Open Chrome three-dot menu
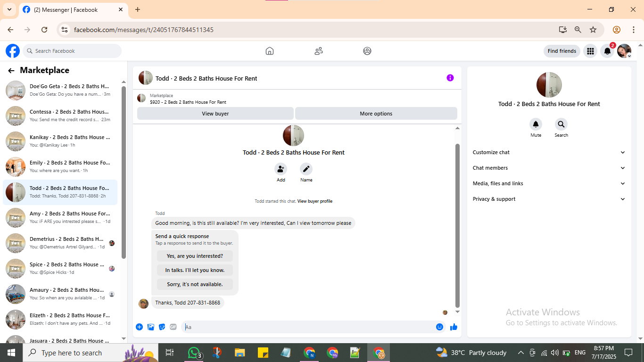This screenshot has width=644, height=362. 634,30
